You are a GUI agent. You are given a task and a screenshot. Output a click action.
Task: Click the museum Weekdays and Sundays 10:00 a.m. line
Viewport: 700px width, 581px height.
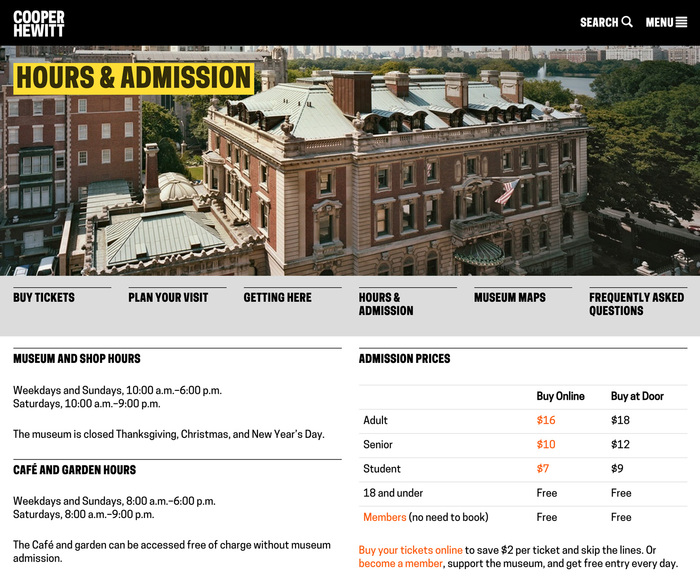pyautogui.click(x=117, y=390)
